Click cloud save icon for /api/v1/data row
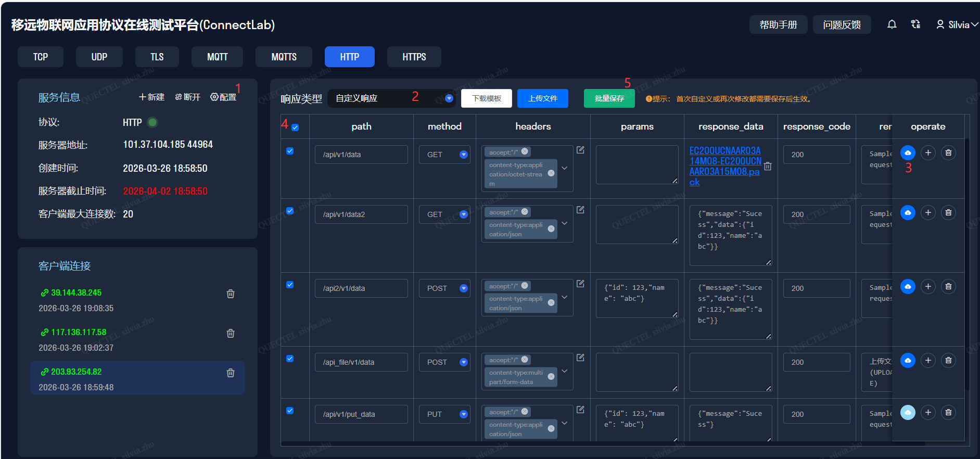This screenshot has height=459, width=980. [x=908, y=153]
